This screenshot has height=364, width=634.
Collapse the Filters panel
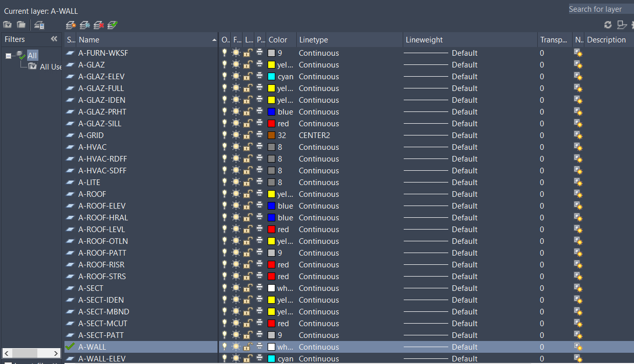[x=54, y=39]
